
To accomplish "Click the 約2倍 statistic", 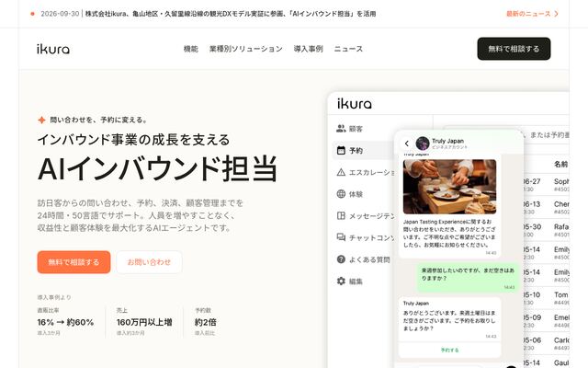I will point(206,322).
